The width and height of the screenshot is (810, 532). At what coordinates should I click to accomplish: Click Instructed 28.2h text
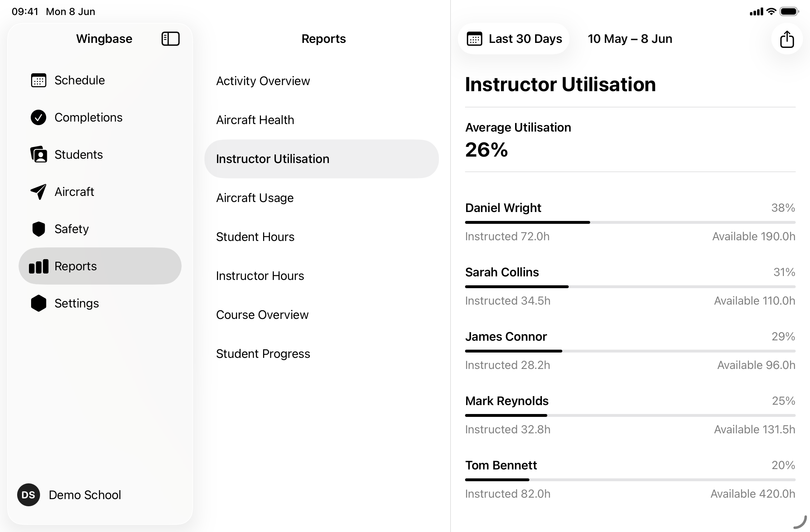tap(508, 365)
